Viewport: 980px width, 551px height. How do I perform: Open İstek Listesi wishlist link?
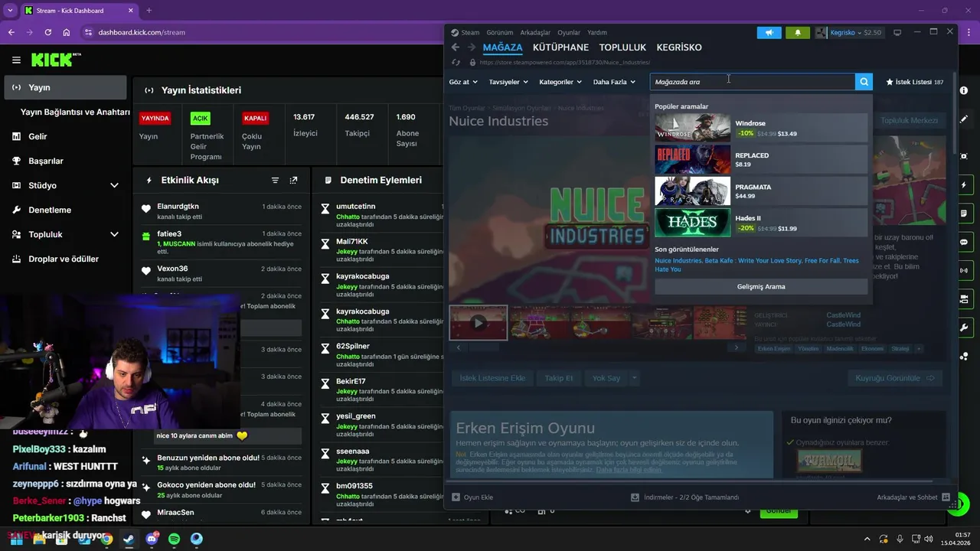(x=914, y=82)
